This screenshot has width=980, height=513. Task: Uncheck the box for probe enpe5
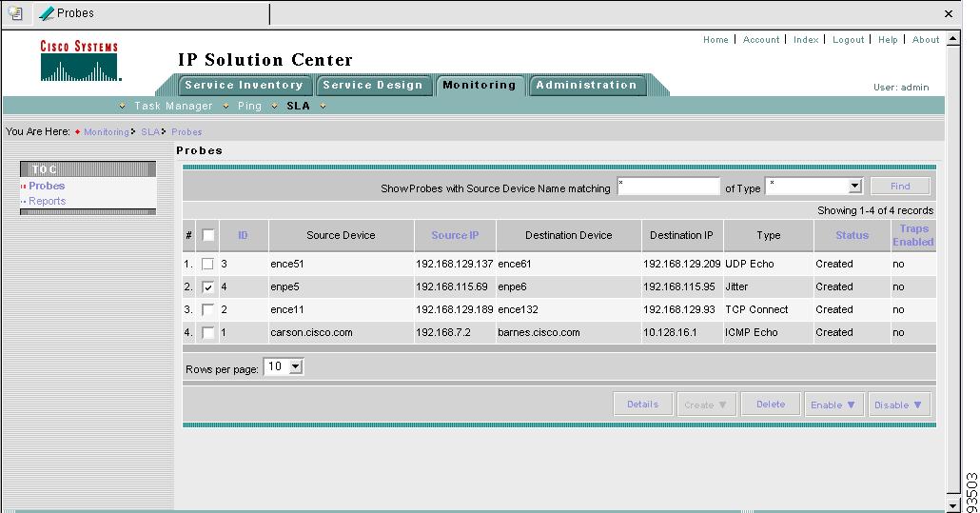(x=208, y=286)
